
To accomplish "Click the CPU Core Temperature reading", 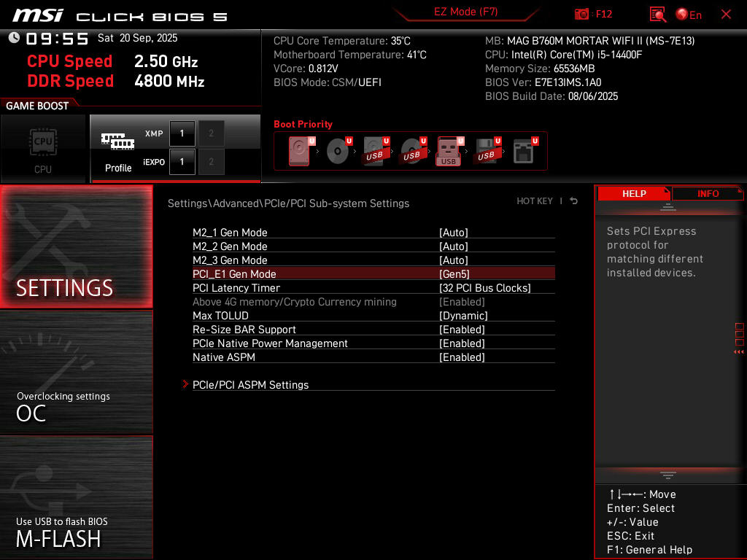I will click(342, 41).
